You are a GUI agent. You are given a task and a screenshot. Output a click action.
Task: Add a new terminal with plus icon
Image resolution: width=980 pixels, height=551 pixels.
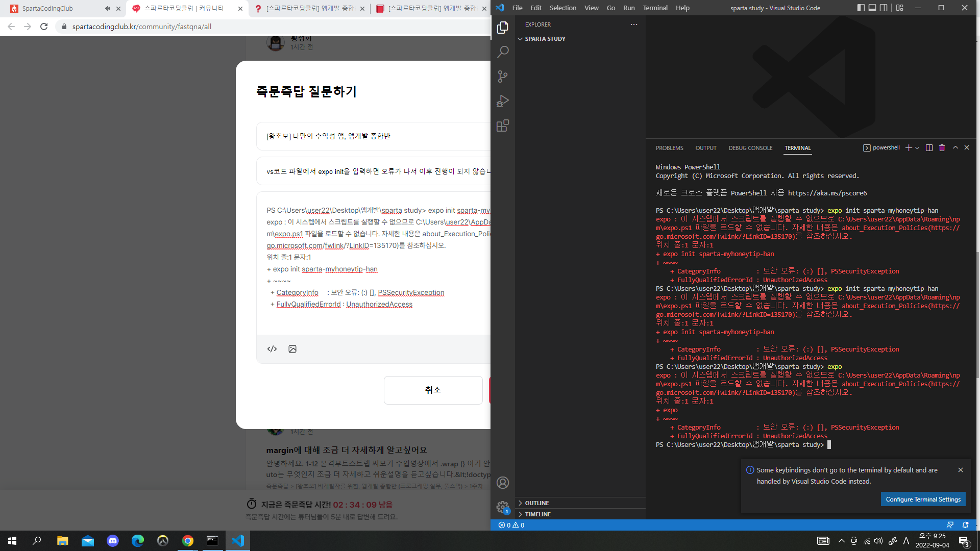[x=909, y=148]
